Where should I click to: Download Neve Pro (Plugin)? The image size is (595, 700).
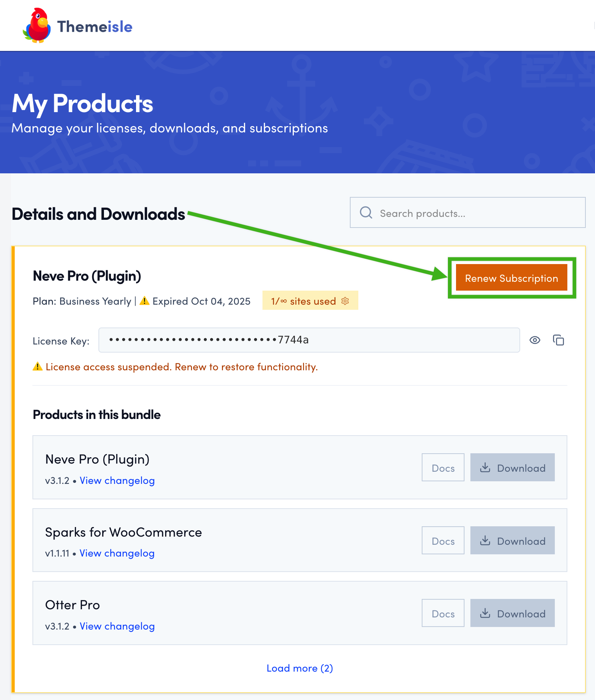[x=512, y=468]
